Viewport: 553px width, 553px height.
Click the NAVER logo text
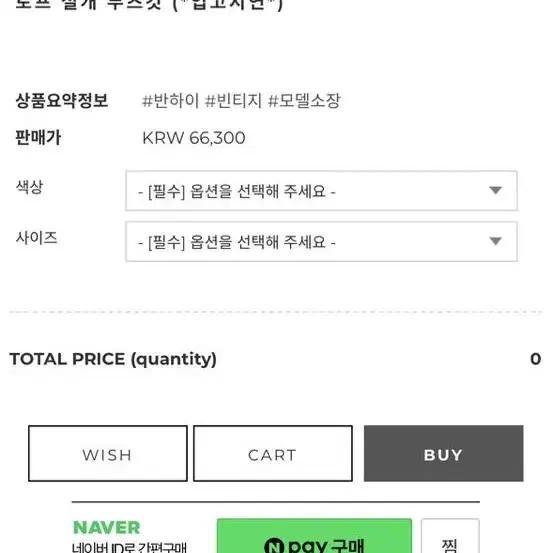107,528
